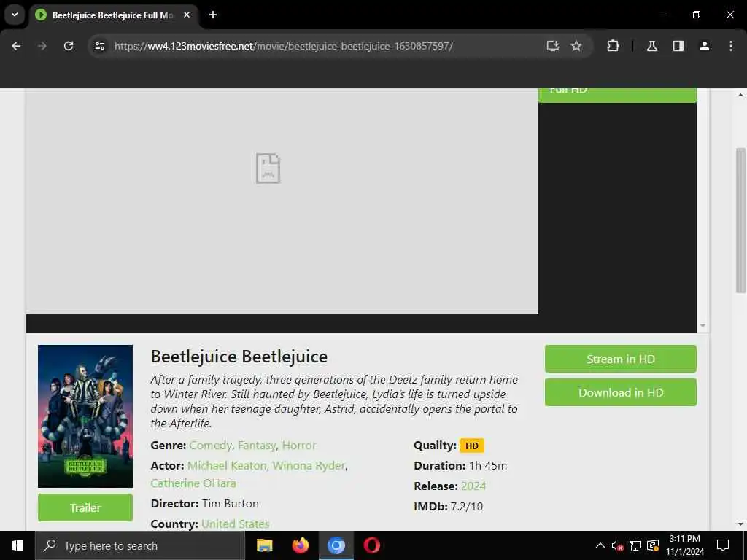Open the tab search dropdown arrow
Screen dimensions: 747x560
click(x=15, y=15)
